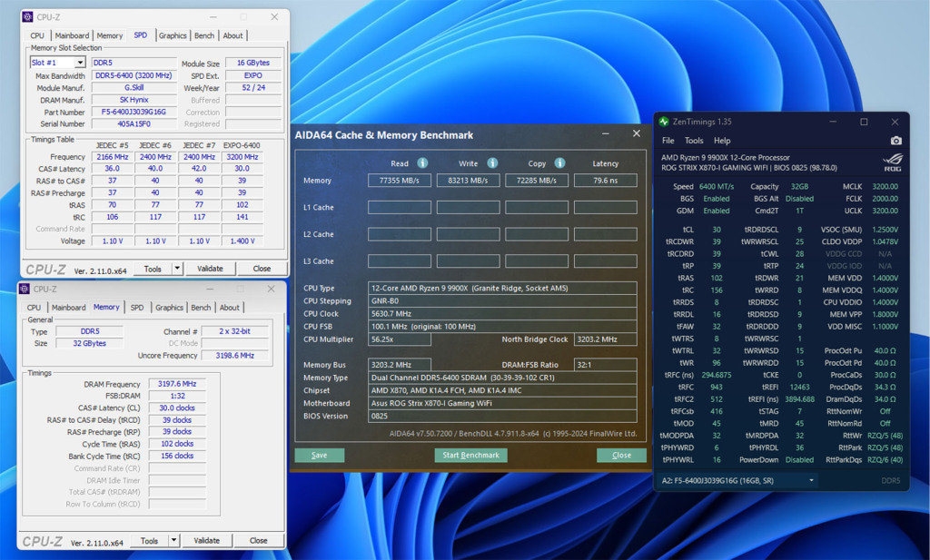Open the Help menu in ZenTimings
The height and width of the screenshot is (560, 930).
coord(722,141)
